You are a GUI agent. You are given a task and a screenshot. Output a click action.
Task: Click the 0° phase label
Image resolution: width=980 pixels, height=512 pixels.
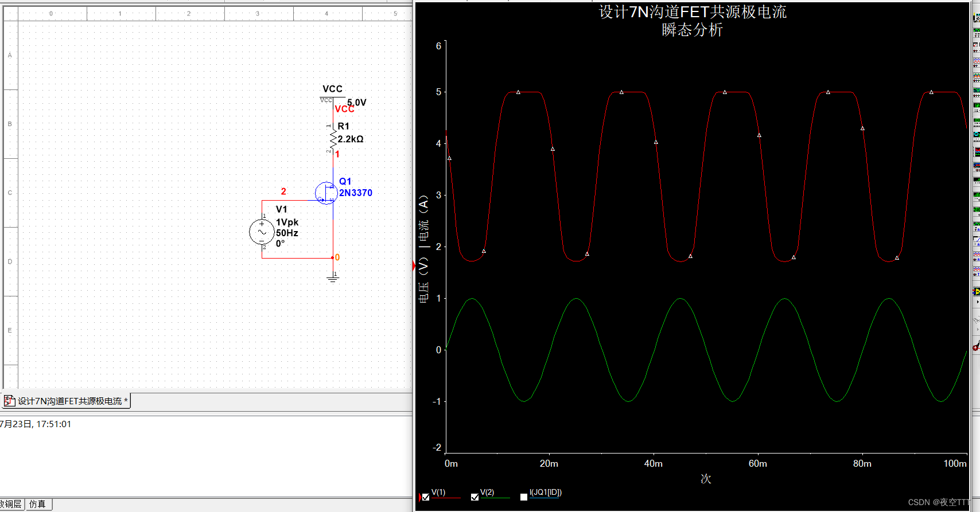[x=281, y=244]
